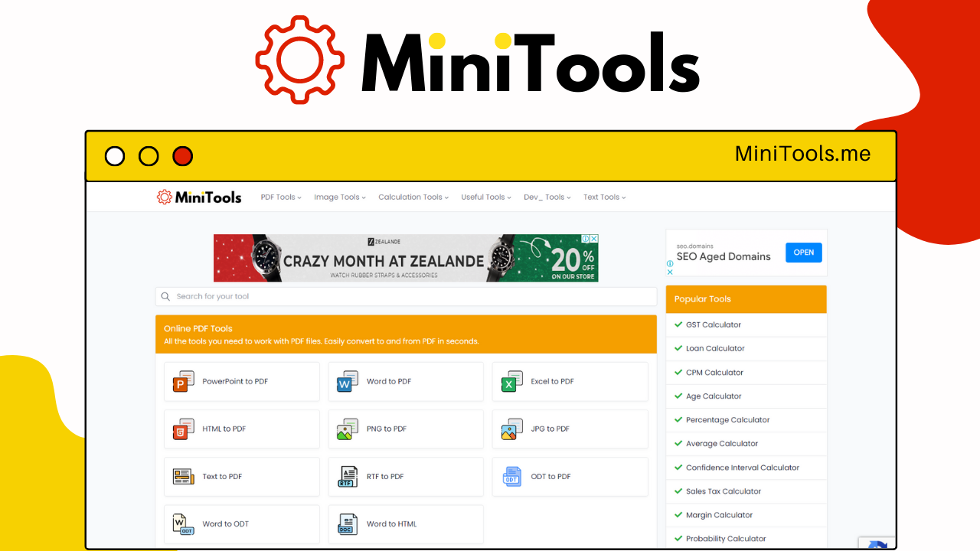Click the red window circle button
Viewport: 980px width, 551px height.
point(182,156)
